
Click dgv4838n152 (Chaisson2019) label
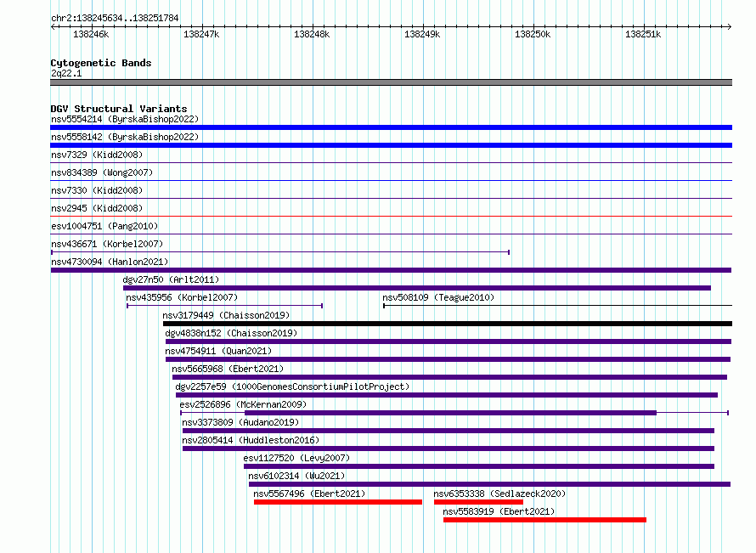231,333
